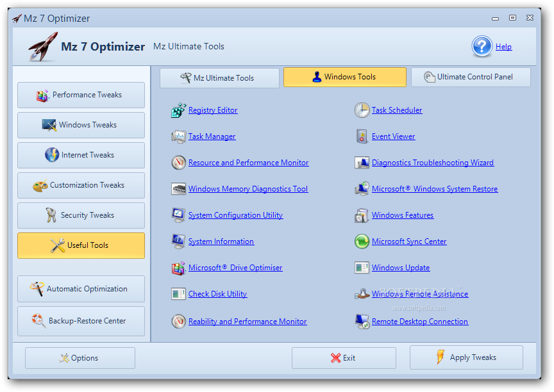Open Windows Update link
This screenshot has height=392, width=554.
(x=401, y=268)
